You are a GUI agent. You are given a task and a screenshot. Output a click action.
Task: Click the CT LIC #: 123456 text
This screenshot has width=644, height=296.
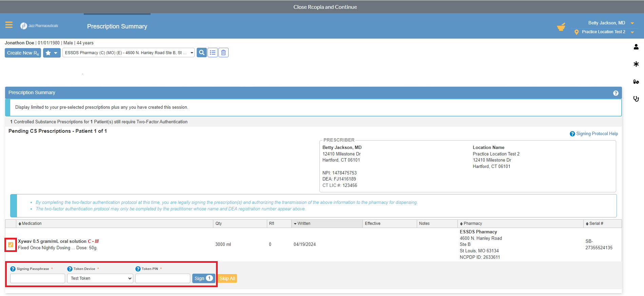click(x=340, y=186)
